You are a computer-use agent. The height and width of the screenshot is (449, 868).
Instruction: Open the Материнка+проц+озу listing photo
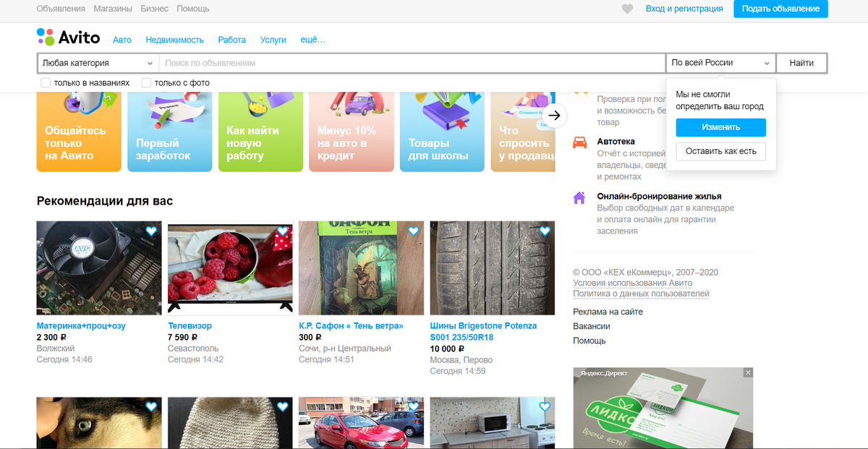tap(99, 268)
